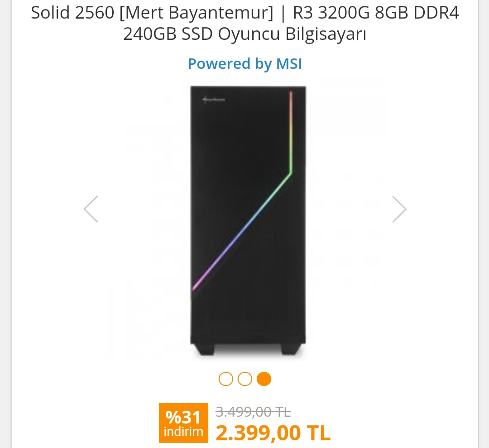Click the word indirim in the orange badge
489x448 pixels.
[x=183, y=432]
